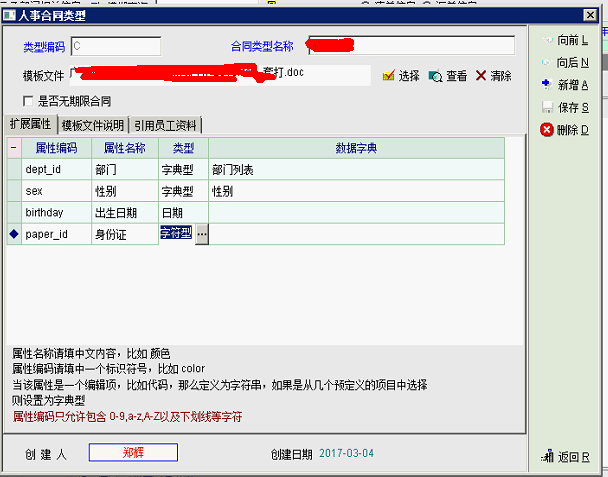Switch to the 模板文件说明 tab

coord(92,125)
